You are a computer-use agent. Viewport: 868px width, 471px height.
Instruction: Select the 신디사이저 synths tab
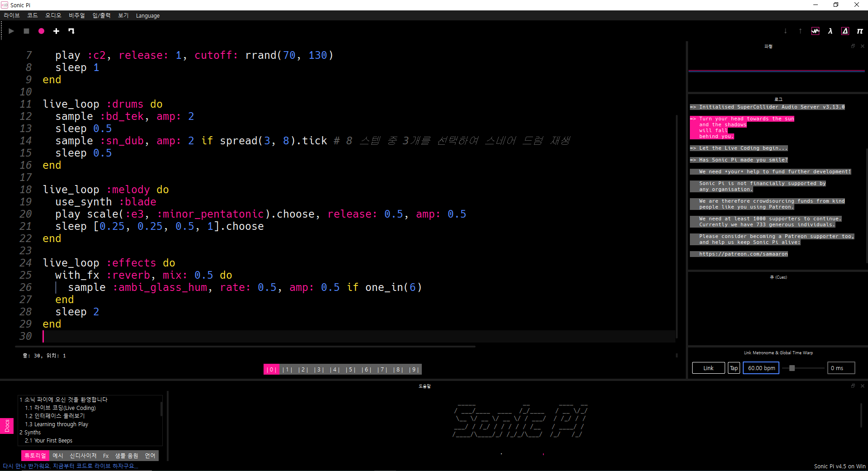[x=83, y=456]
